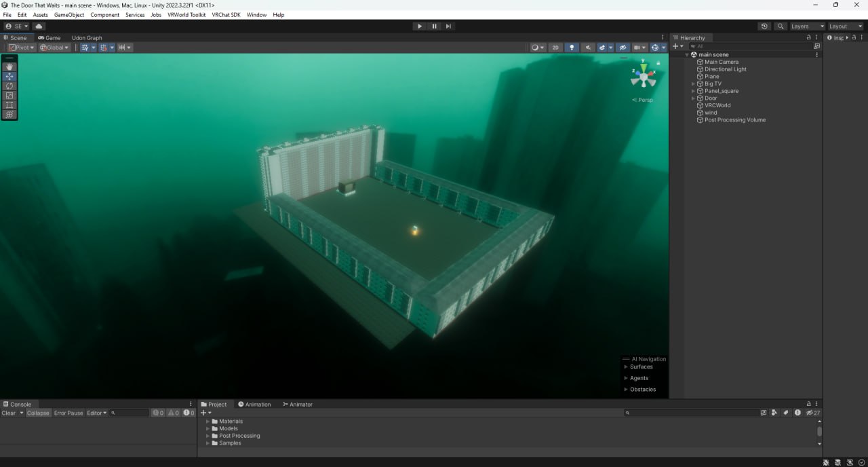Open Unity cloud services icon
The width and height of the screenshot is (868, 467).
click(x=39, y=26)
